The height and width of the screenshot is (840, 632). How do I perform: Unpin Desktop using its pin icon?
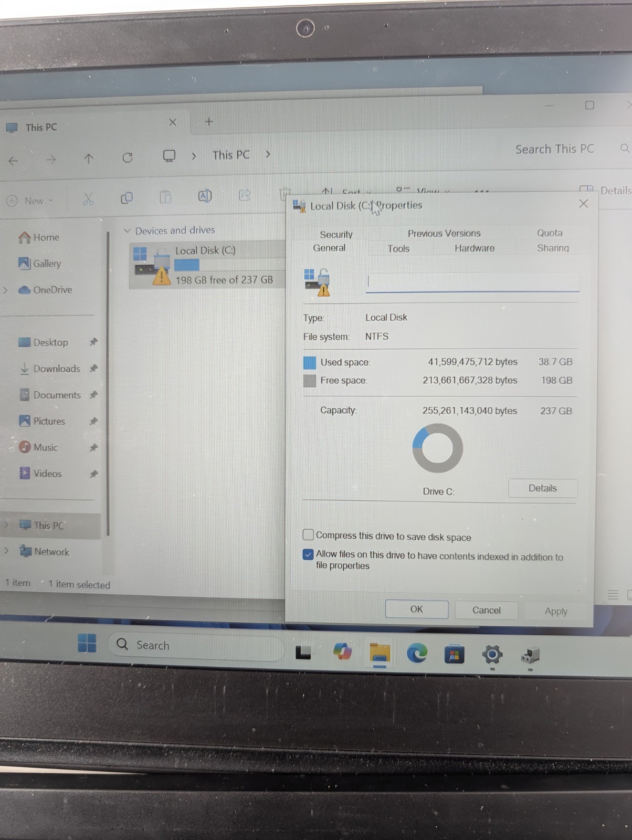pos(93,342)
